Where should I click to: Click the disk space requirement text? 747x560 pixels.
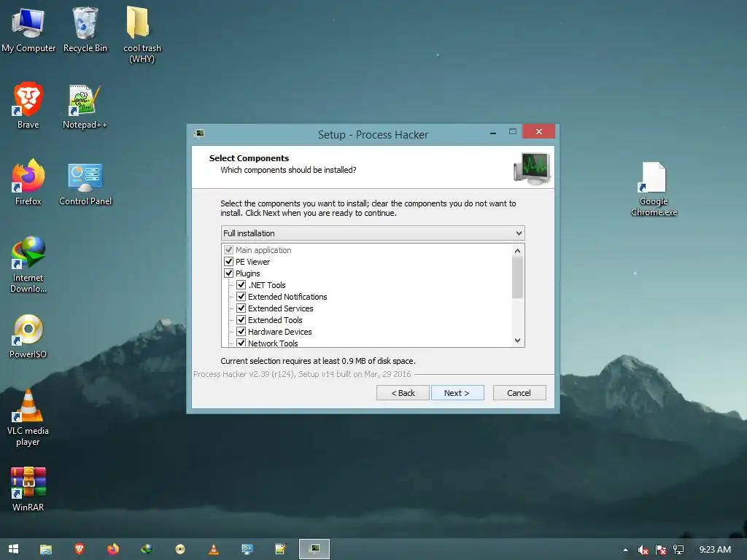pos(318,361)
